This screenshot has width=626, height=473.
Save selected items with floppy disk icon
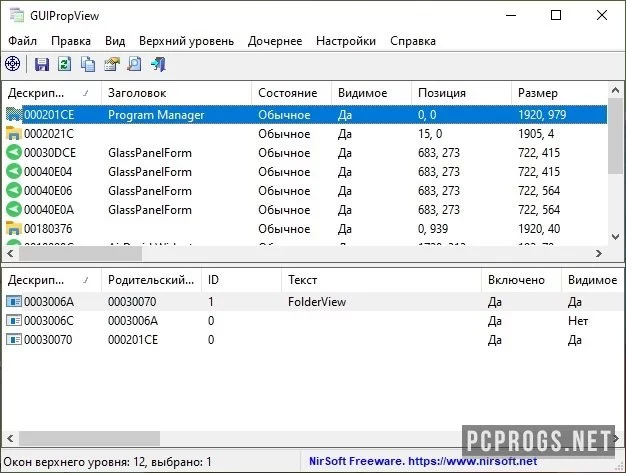point(42,64)
